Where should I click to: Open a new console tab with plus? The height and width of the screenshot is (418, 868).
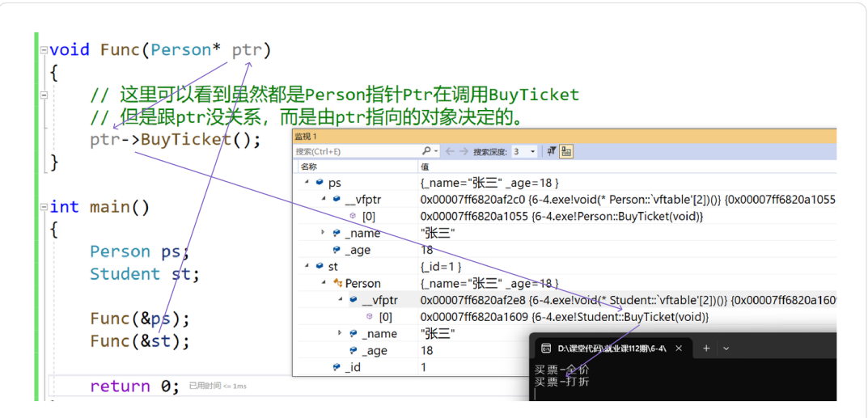[x=706, y=348]
